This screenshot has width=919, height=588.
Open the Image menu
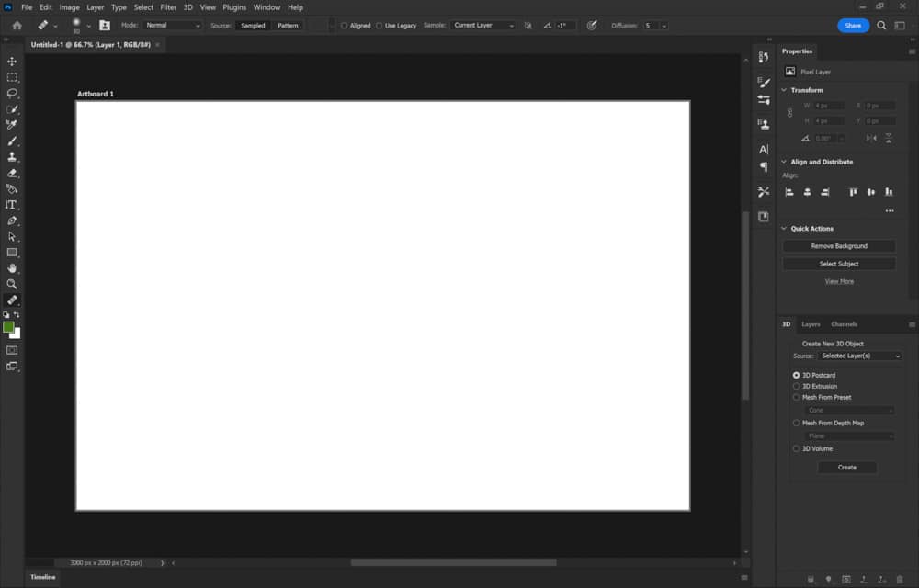coord(69,7)
